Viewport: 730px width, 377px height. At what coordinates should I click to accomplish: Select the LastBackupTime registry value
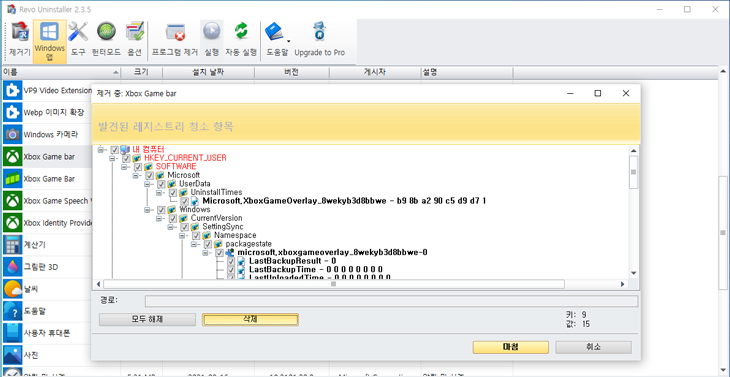316,270
